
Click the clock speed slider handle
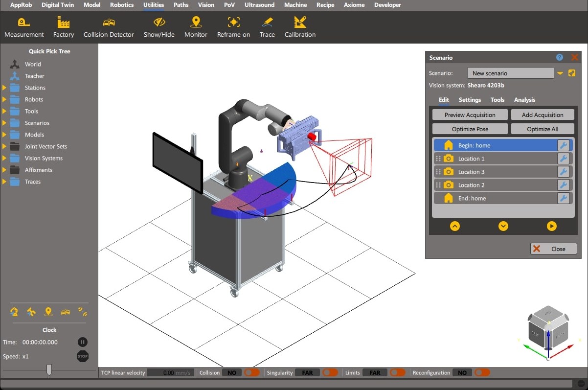click(x=49, y=370)
